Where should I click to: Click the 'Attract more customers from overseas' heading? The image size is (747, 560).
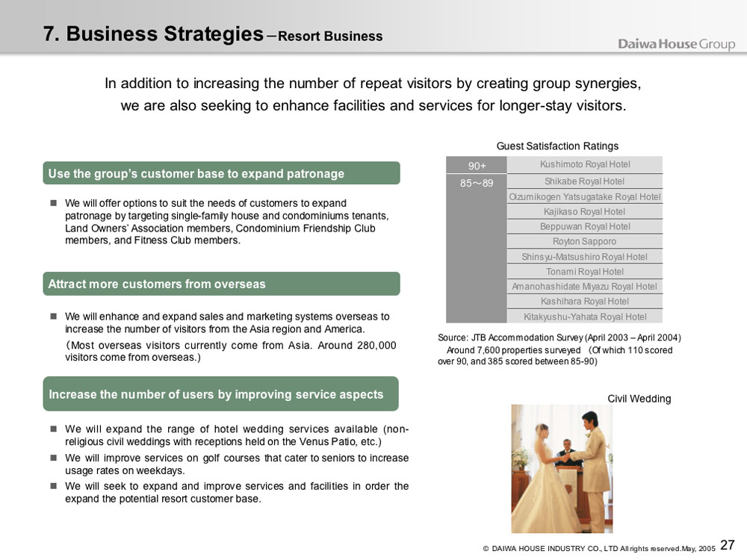tap(222, 284)
